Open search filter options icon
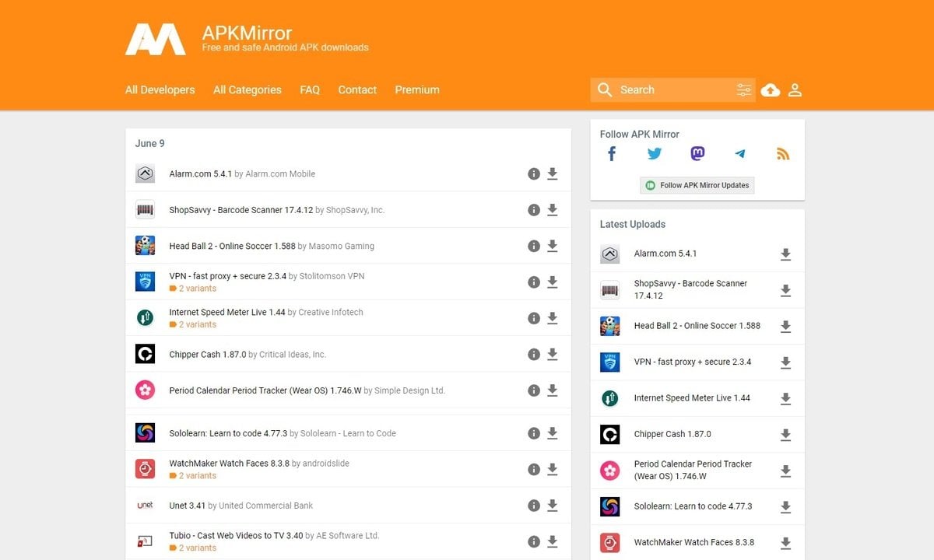 [744, 90]
